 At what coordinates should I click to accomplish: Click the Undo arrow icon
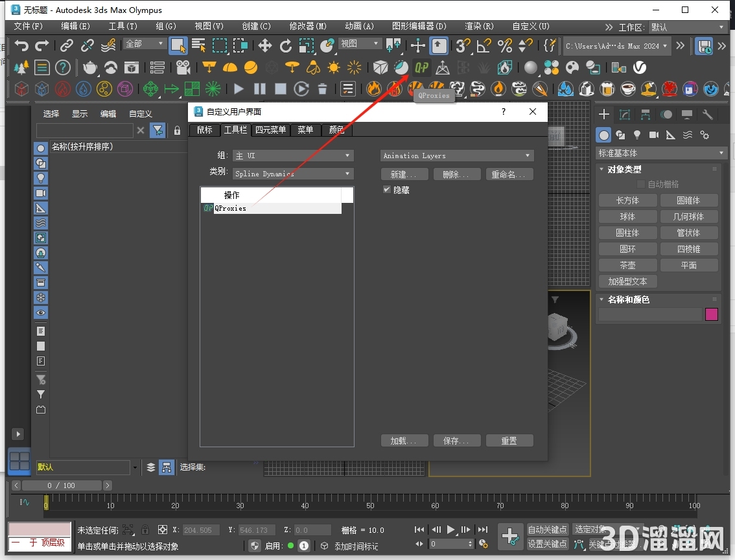click(x=22, y=45)
